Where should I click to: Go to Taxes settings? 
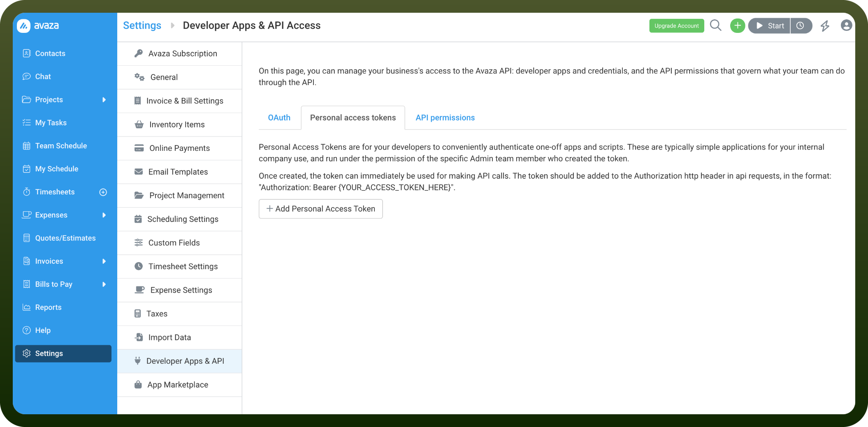coord(179,314)
